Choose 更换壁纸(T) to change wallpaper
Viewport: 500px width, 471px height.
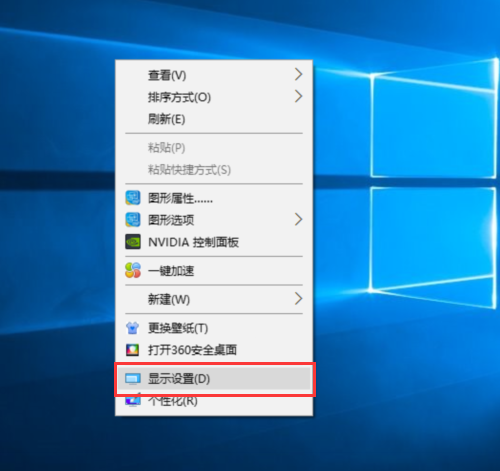[214, 328]
